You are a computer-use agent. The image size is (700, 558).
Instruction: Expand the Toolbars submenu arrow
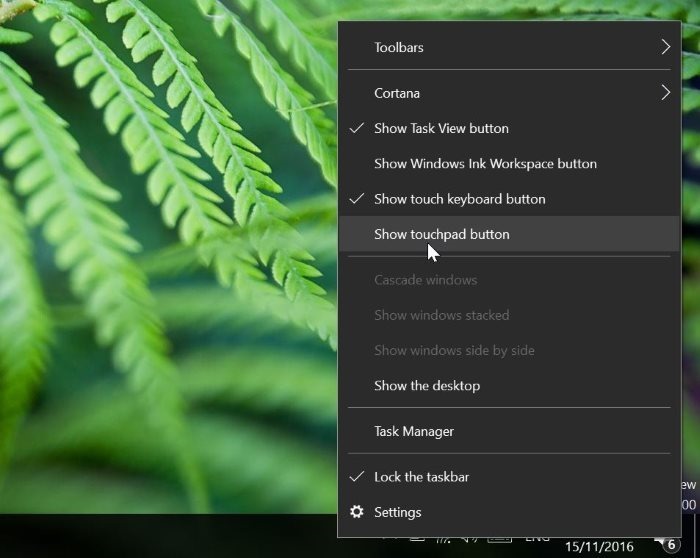[665, 47]
